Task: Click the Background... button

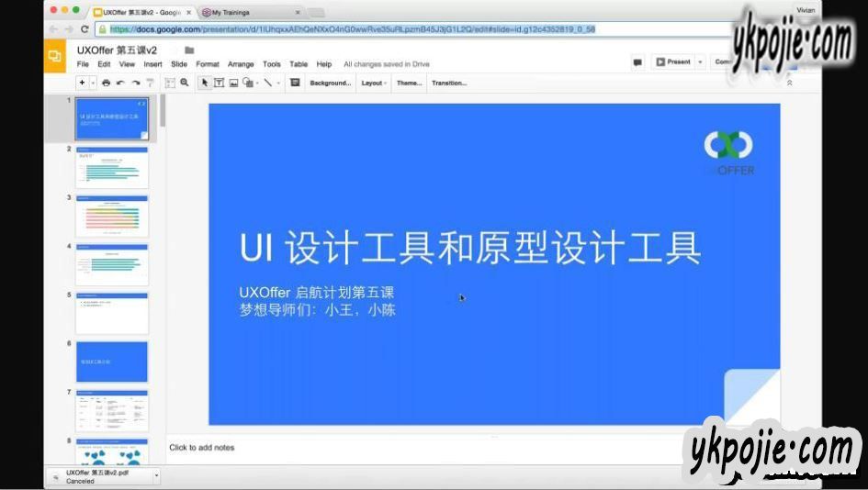Action: 330,83
